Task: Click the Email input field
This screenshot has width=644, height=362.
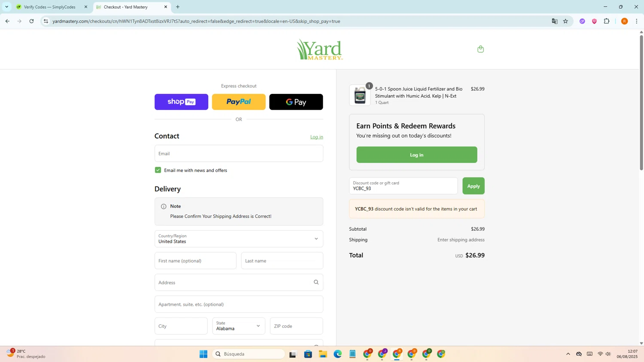Action: pyautogui.click(x=239, y=154)
